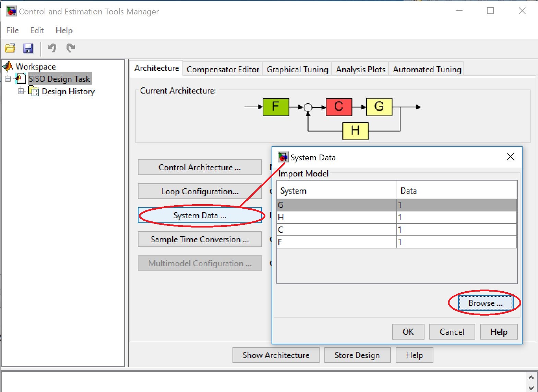538x392 pixels.
Task: Collapse the SISO Design Task tree node
Action: pos(8,79)
